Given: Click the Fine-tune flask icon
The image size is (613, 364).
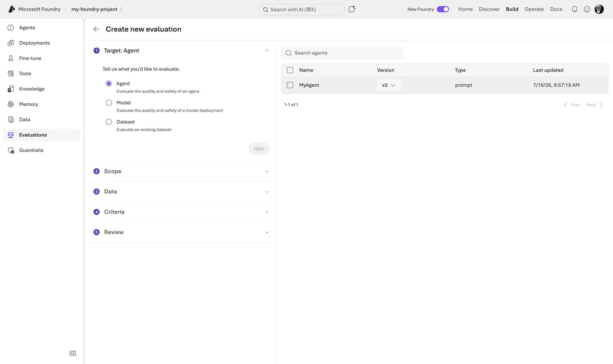Looking at the screenshot, I should click(x=11, y=58).
